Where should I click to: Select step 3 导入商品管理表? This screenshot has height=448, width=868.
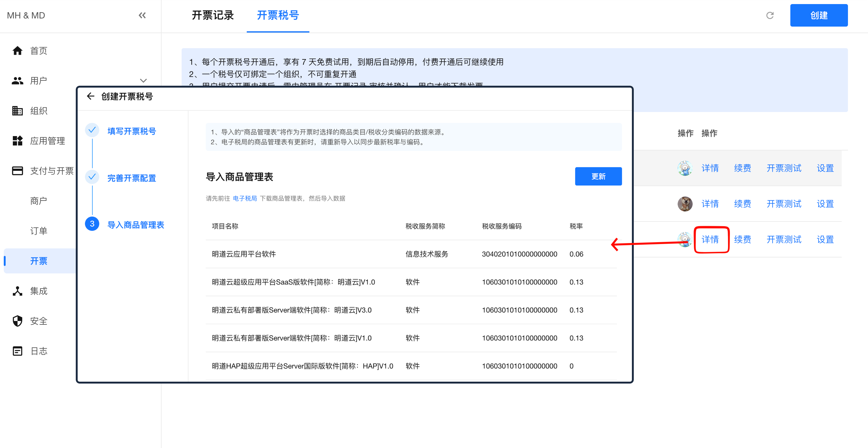[x=136, y=225]
